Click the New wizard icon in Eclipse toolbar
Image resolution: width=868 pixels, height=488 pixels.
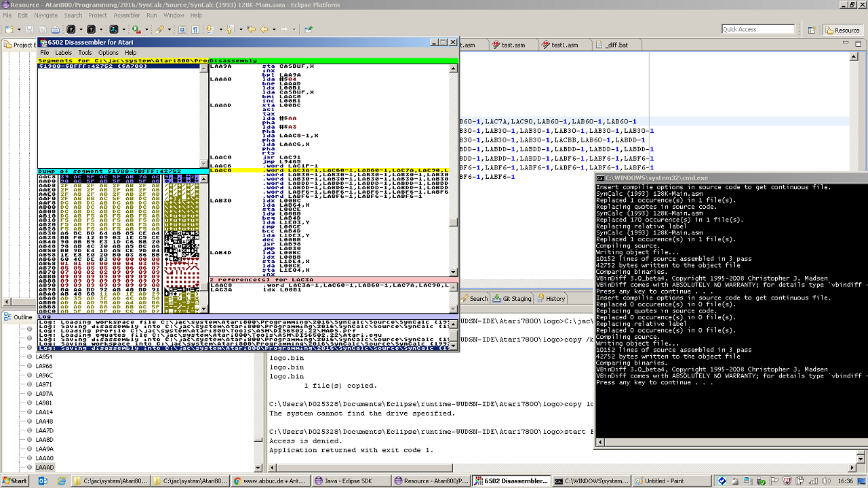[9, 30]
